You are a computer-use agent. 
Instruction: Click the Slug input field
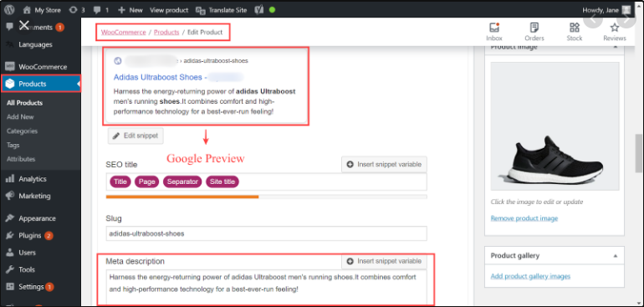coord(266,233)
